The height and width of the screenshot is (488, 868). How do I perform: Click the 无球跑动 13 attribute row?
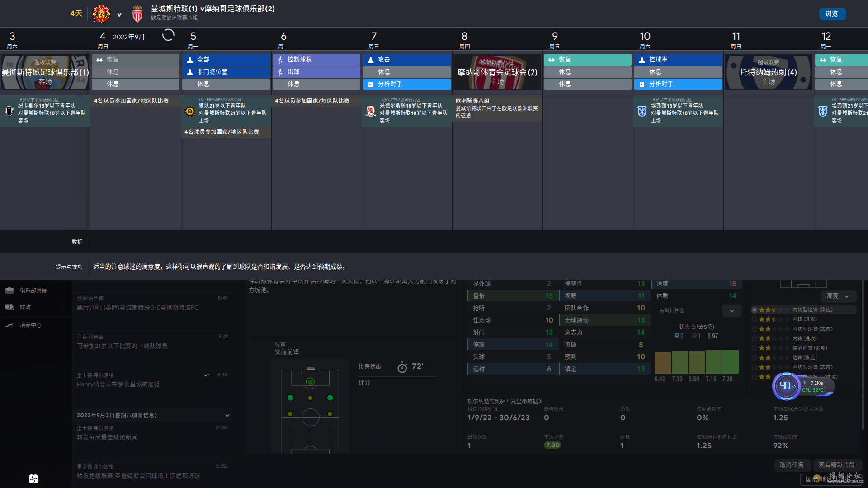[x=605, y=320]
